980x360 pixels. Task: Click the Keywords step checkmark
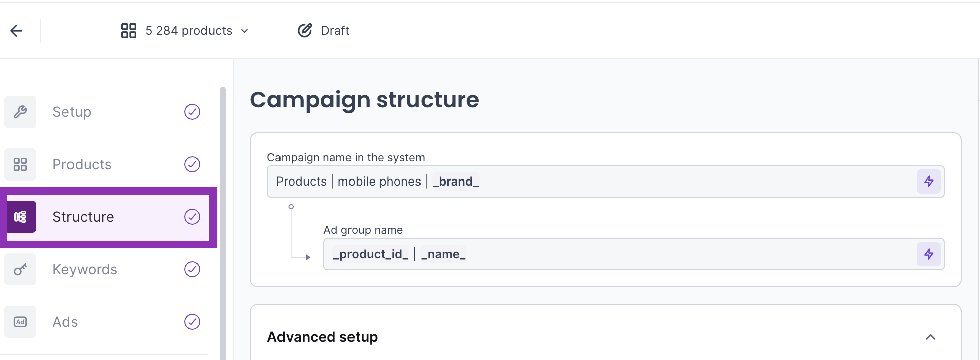192,269
